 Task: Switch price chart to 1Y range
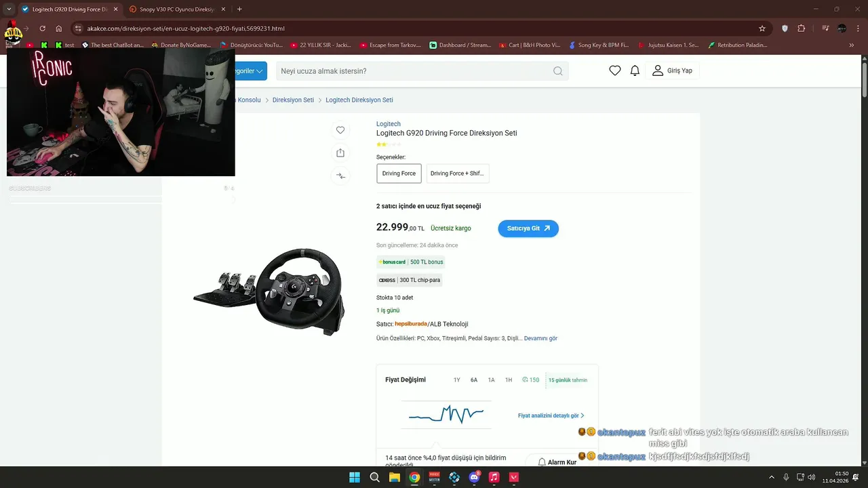(x=456, y=380)
